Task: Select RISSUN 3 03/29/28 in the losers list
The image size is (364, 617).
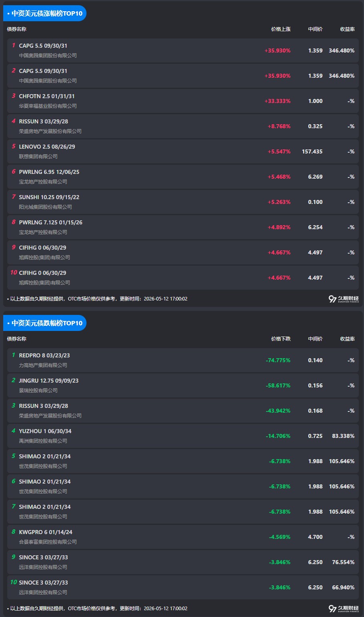Action: (x=43, y=406)
